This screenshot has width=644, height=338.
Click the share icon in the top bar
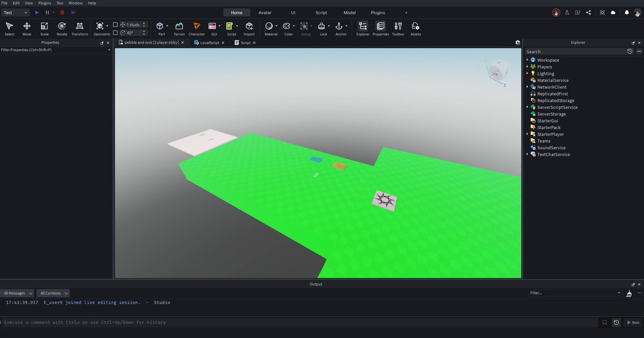pyautogui.click(x=589, y=12)
